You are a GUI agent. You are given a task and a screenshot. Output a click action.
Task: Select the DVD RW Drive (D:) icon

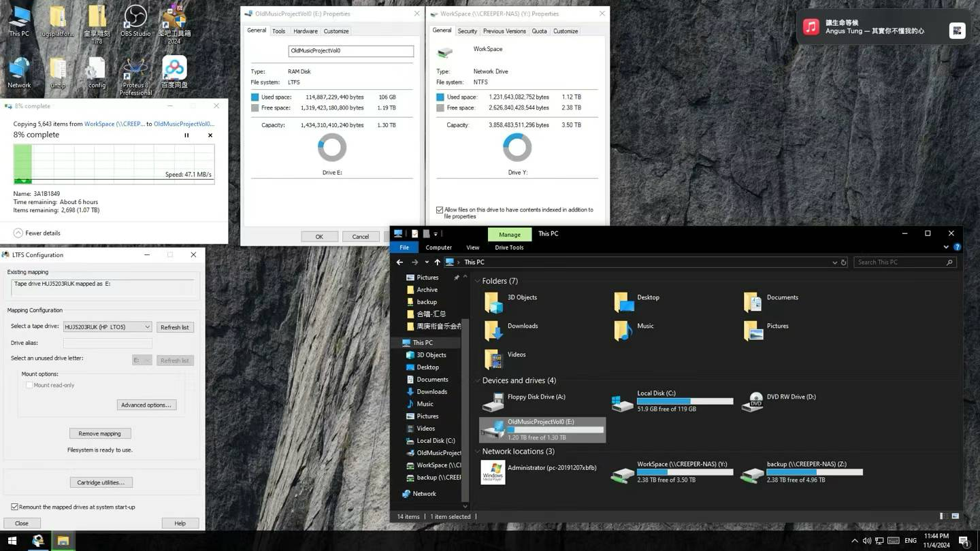753,402
